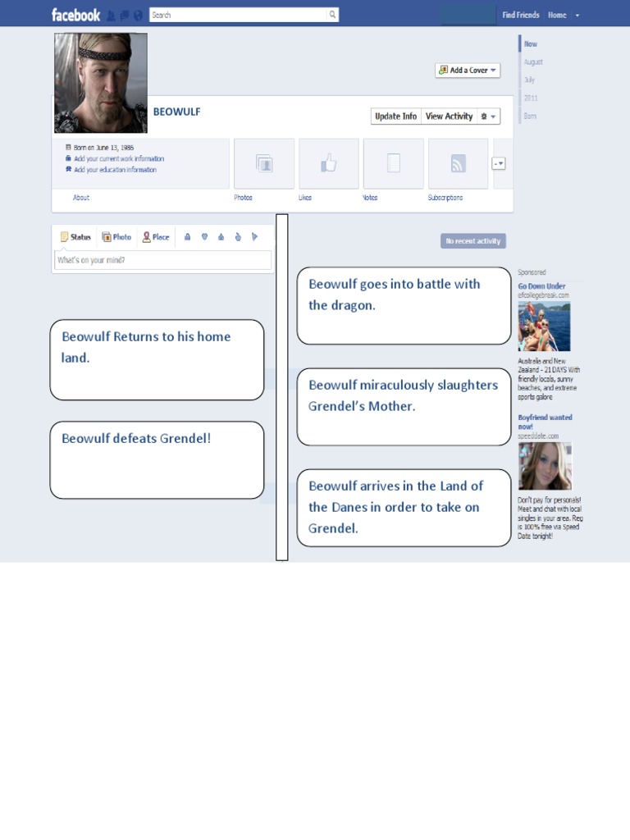The image size is (630, 840).
Task: Jump to July on the timeline
Action: [529, 80]
